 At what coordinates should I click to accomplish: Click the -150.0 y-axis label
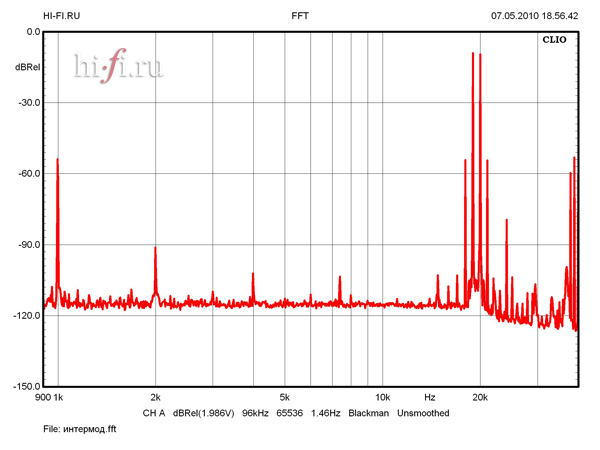[x=26, y=386]
